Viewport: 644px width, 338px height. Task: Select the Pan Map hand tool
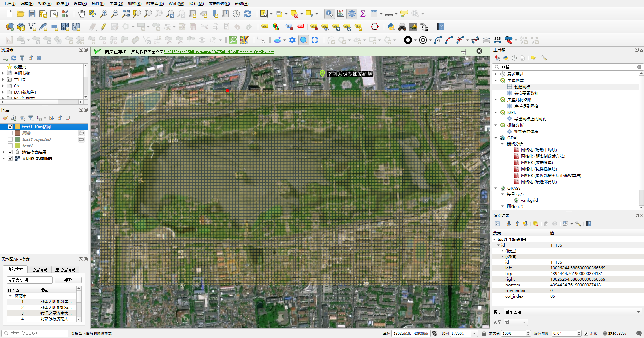82,14
